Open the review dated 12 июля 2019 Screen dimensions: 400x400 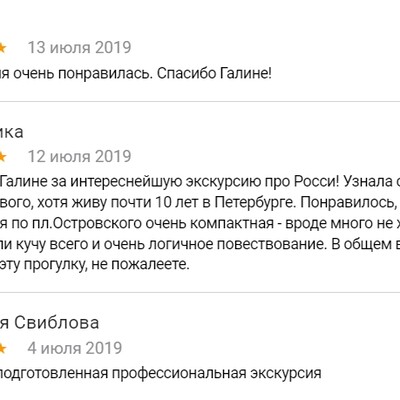click(79, 157)
